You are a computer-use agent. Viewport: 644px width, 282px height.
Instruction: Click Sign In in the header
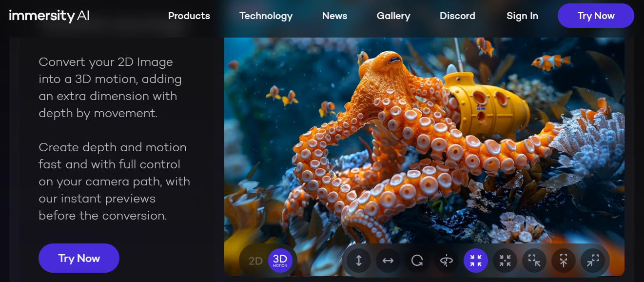pos(522,16)
